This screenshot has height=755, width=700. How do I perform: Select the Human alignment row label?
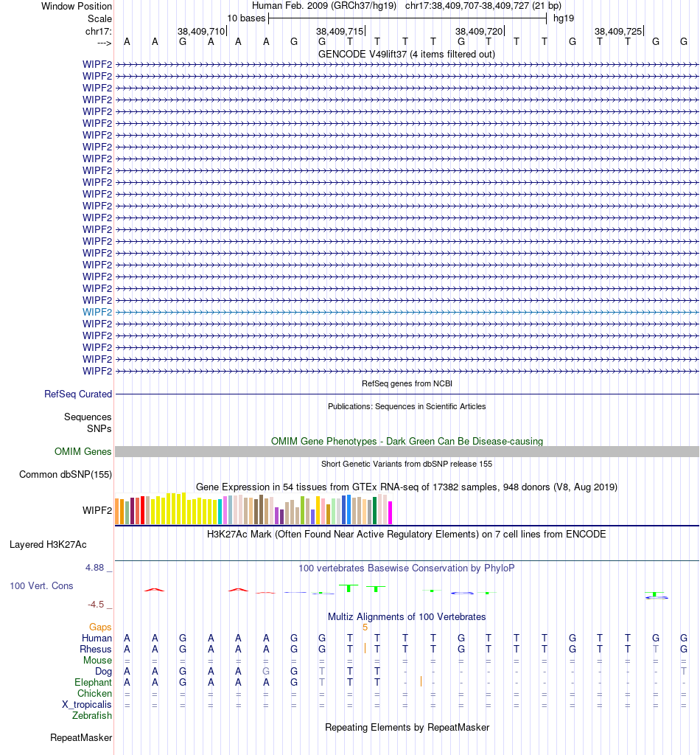coord(97,638)
